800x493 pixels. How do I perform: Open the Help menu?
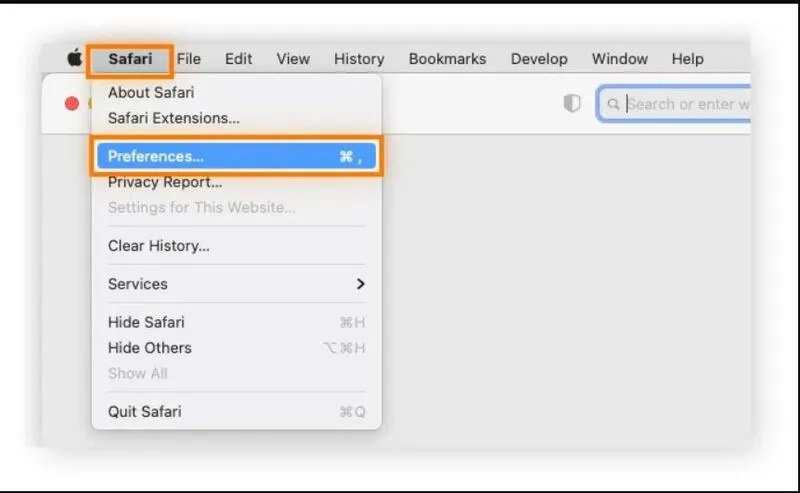tap(687, 59)
